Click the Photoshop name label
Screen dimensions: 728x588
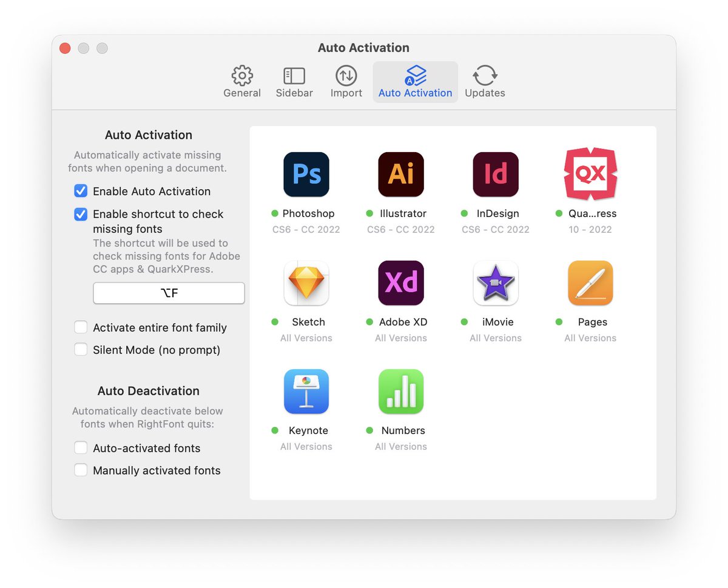[x=308, y=213]
